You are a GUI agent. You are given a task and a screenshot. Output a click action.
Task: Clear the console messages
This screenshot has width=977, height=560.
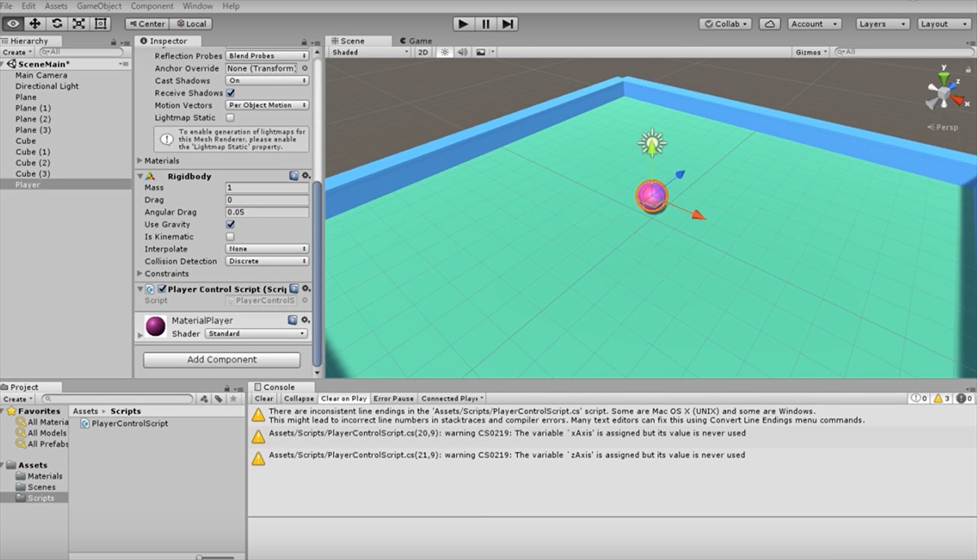[264, 399]
